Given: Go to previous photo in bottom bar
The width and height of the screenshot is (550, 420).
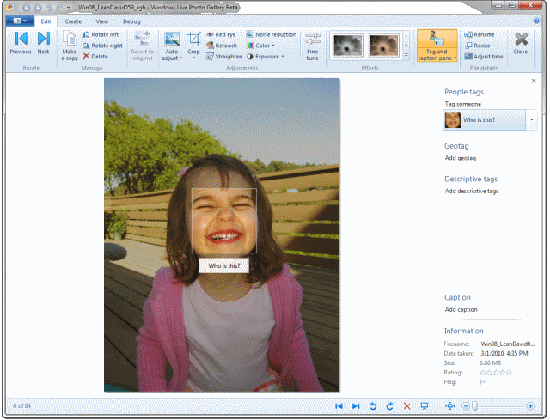Looking at the screenshot, I should tap(338, 406).
